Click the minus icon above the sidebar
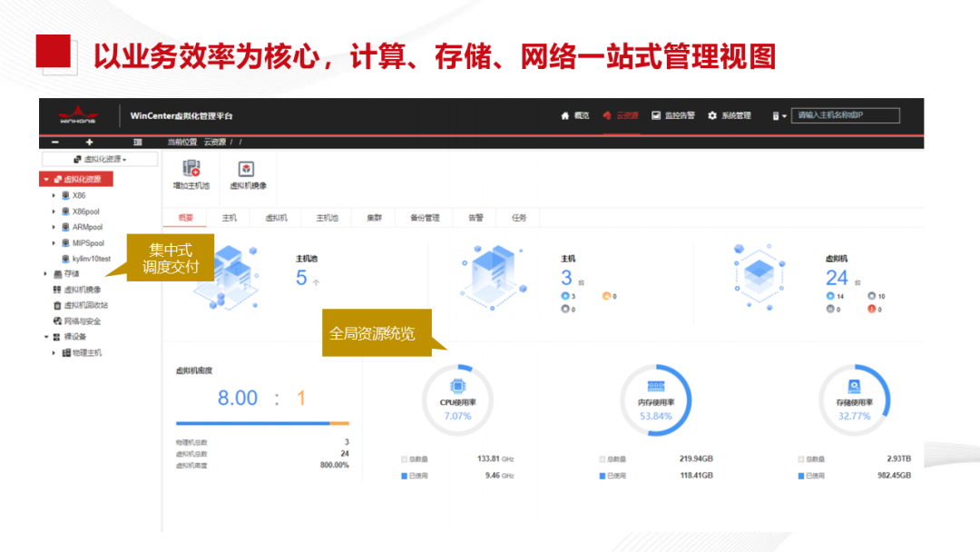 coord(55,143)
